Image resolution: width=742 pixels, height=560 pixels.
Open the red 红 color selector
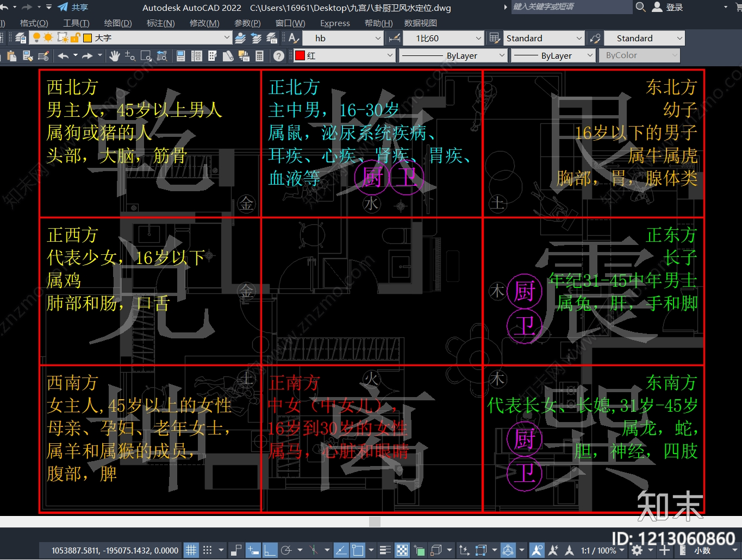342,55
